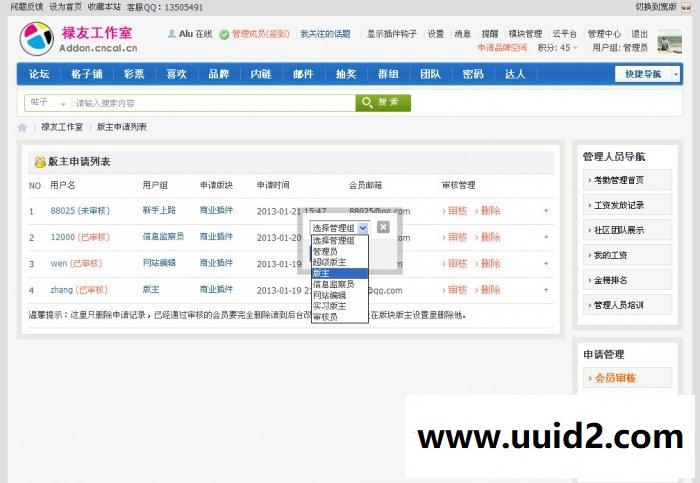Open the 选择管理组 dropdown
Image resolution: width=700 pixels, height=483 pixels.
pos(339,228)
